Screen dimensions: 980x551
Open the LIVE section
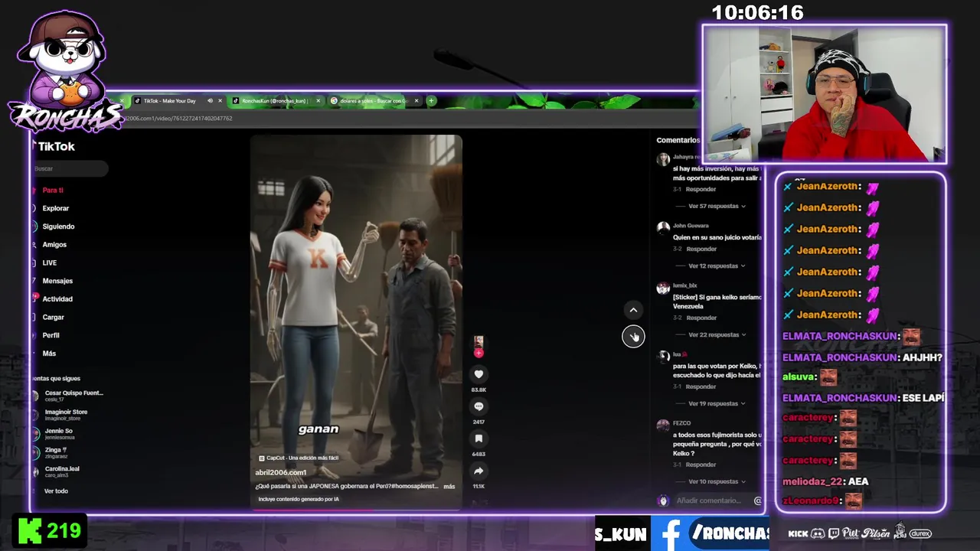pyautogui.click(x=49, y=262)
